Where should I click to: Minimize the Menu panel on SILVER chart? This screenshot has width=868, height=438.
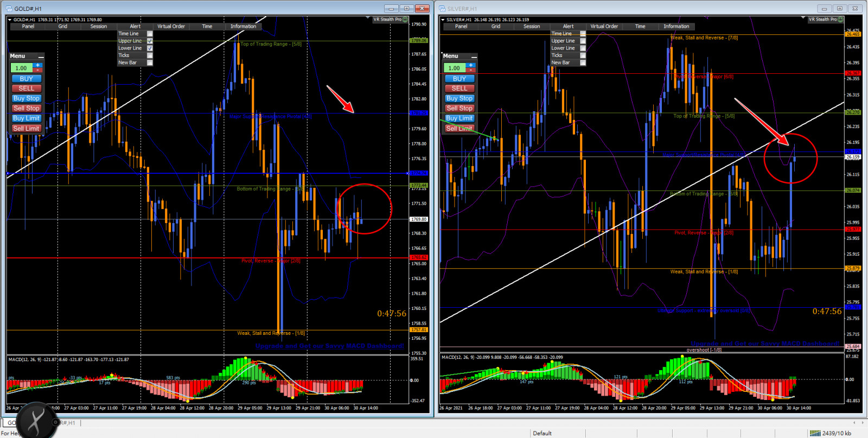(474, 56)
